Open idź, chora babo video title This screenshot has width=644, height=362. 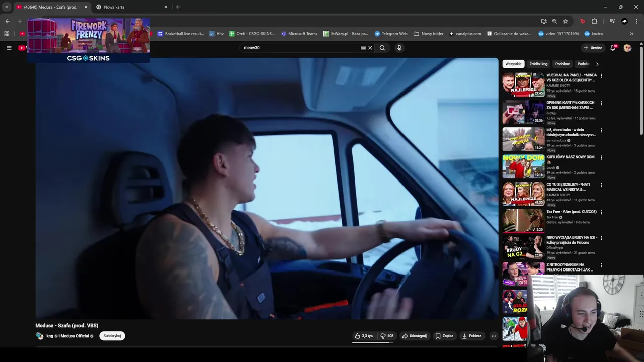[571, 132]
